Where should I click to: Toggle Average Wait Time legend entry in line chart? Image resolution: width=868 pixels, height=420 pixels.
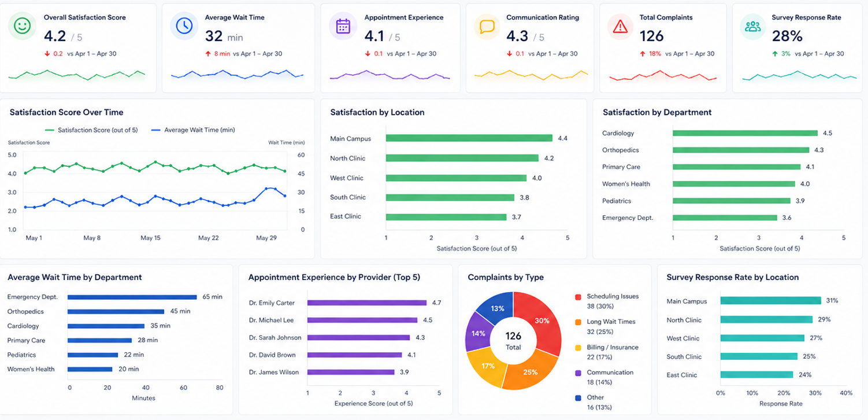click(x=192, y=130)
